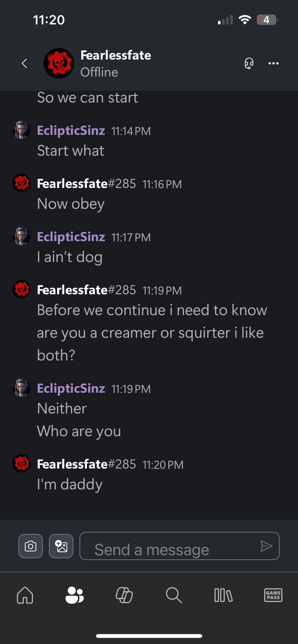This screenshot has height=644, width=298.
Task: Open the Social friends tab
Action: click(x=74, y=595)
